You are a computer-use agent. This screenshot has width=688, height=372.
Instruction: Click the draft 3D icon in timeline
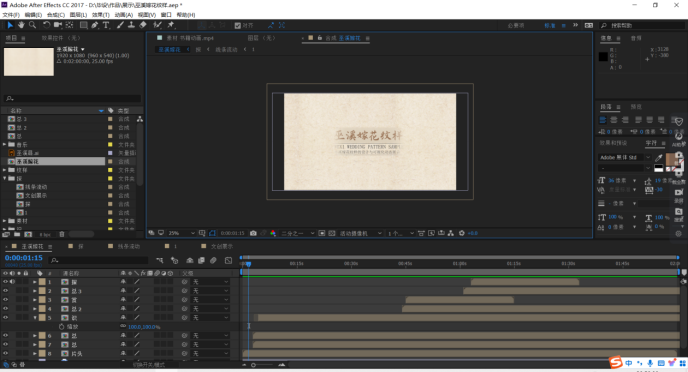[174, 261]
